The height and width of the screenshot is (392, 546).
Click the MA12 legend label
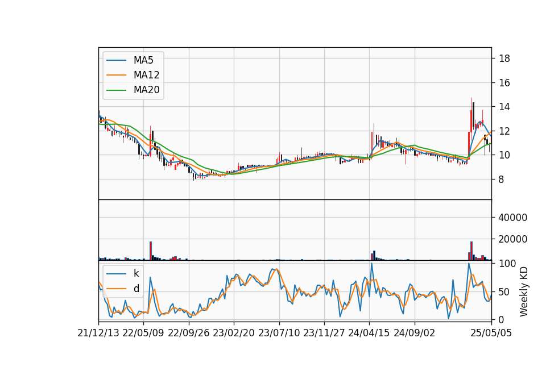146,75
